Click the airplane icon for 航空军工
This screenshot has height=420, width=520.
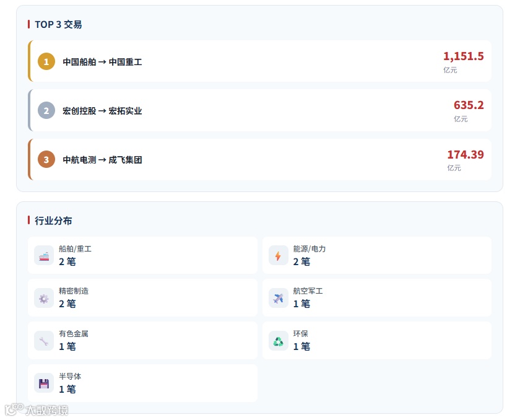pyautogui.click(x=278, y=298)
